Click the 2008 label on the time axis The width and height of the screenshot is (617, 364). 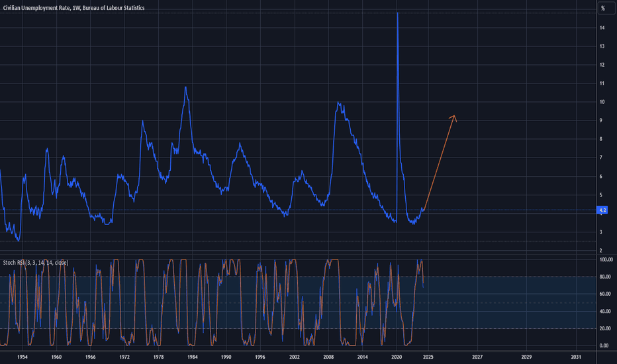pos(328,357)
